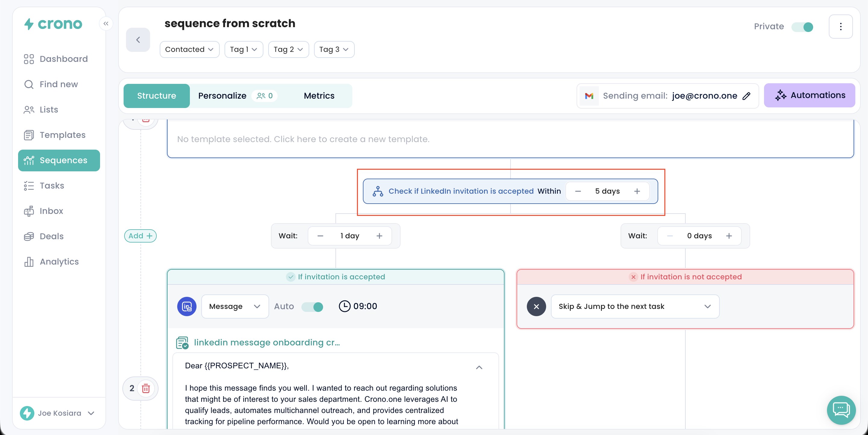The image size is (868, 435).
Task: Decrease the 1 day wait
Action: [x=320, y=236]
